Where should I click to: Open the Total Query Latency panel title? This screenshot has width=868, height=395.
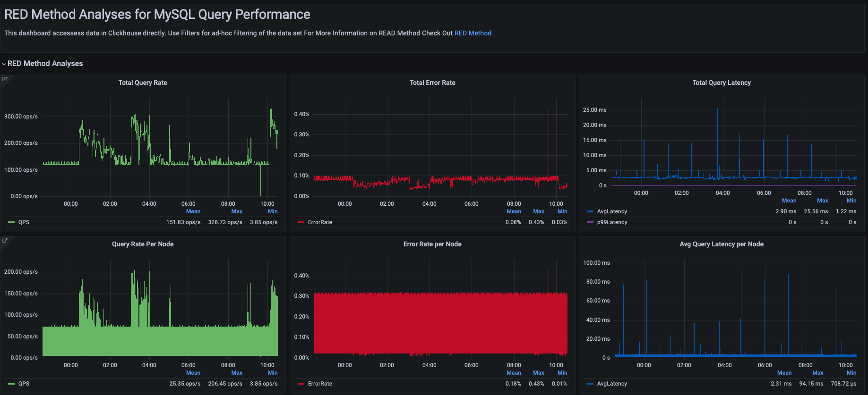pyautogui.click(x=722, y=83)
